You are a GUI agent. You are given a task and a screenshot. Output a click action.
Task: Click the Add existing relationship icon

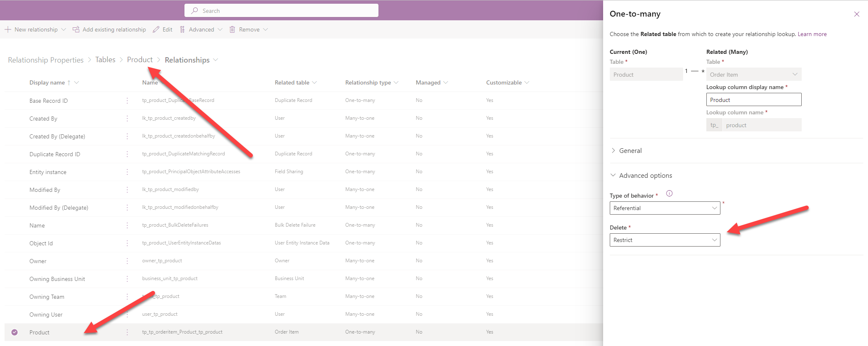76,29
